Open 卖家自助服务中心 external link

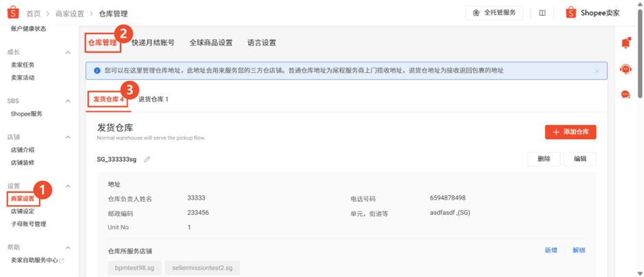38,261
